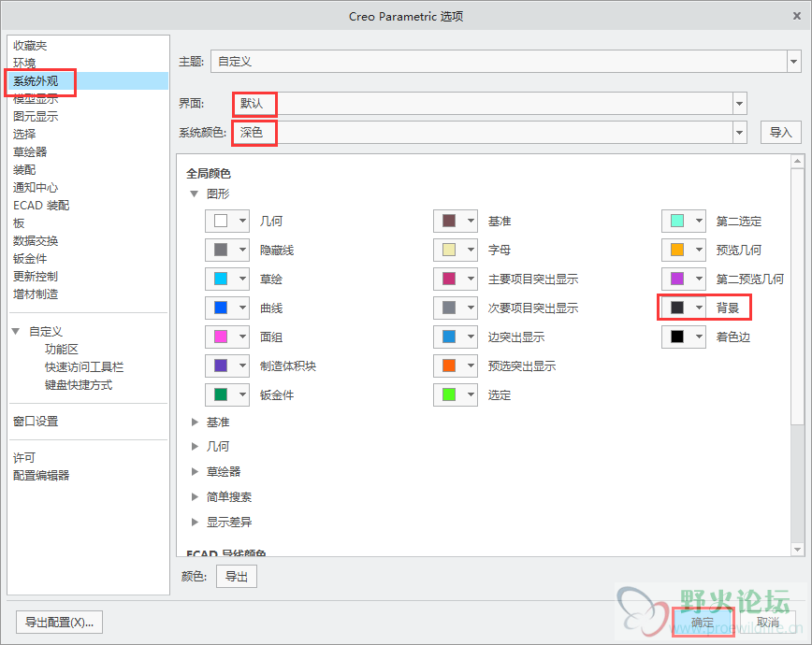Click the blue 曲线 color swatch

click(221, 308)
